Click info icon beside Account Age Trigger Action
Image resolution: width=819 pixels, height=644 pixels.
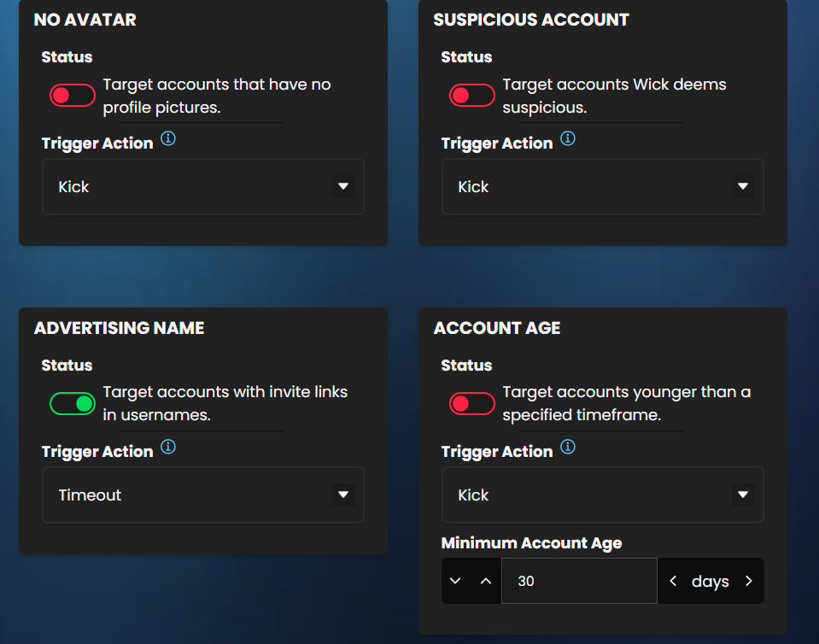568,447
